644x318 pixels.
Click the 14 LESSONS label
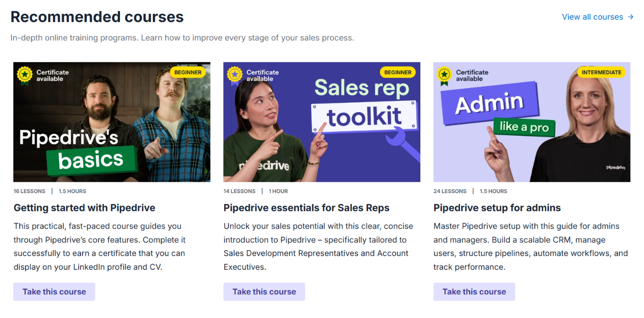point(239,191)
